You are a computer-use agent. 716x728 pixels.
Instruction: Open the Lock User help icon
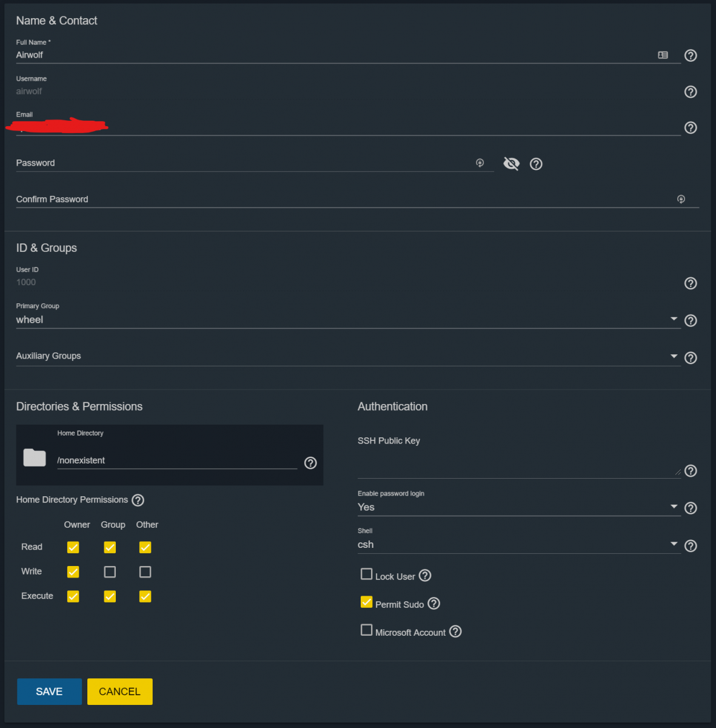click(x=425, y=575)
